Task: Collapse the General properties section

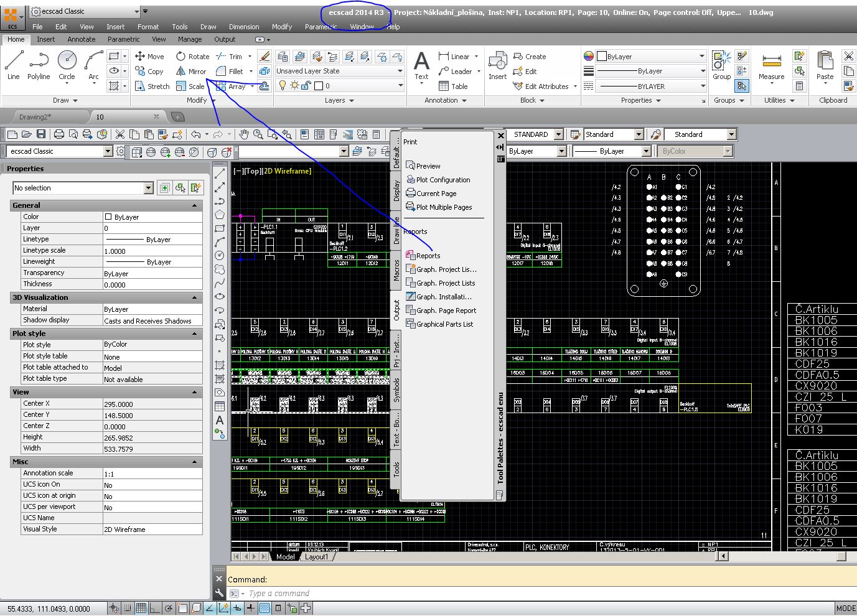Action: (194, 205)
